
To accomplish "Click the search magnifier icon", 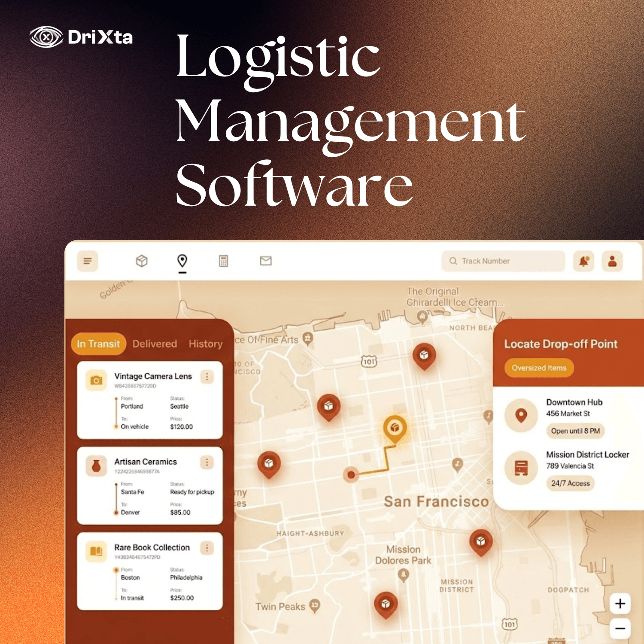I will coord(453,261).
